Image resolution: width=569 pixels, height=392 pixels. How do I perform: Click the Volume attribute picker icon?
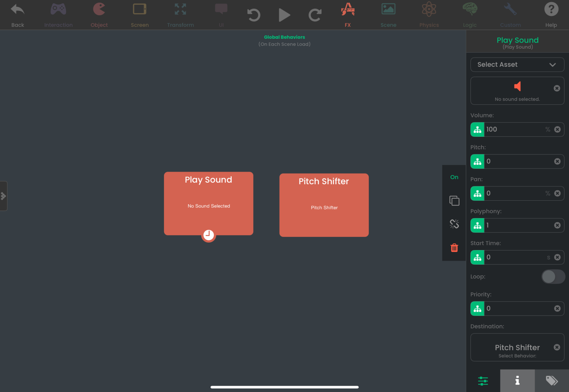(477, 130)
